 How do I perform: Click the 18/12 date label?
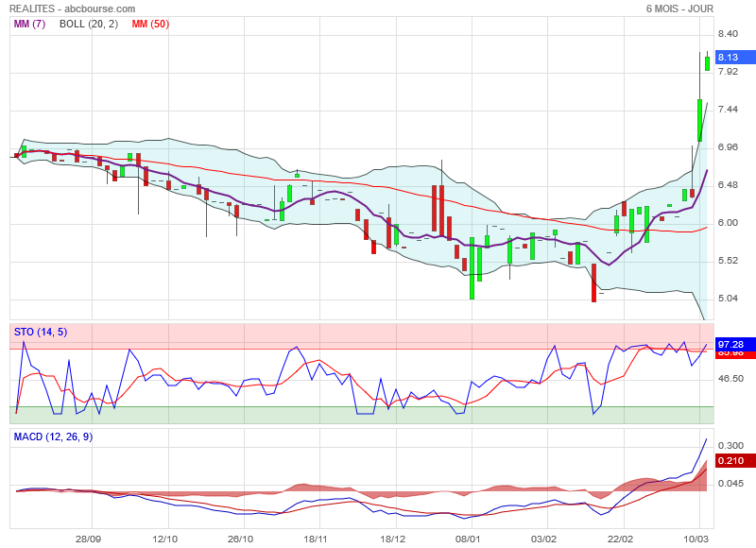tap(392, 539)
